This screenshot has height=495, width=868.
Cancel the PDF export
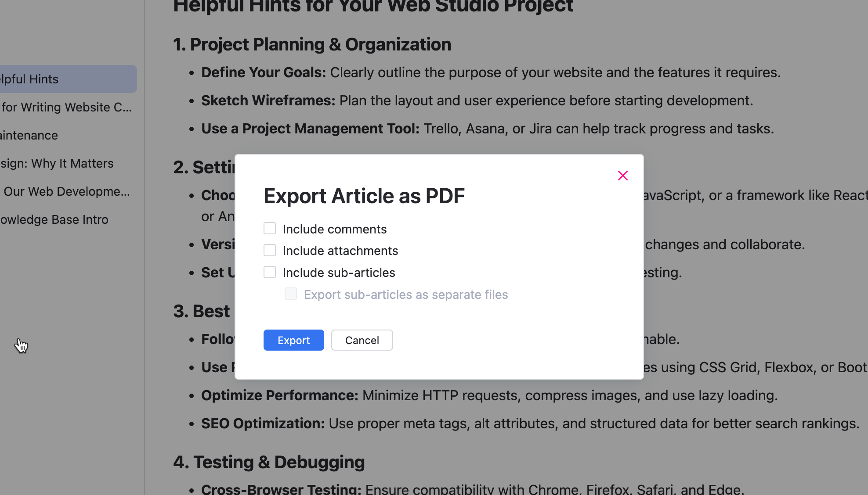click(362, 340)
